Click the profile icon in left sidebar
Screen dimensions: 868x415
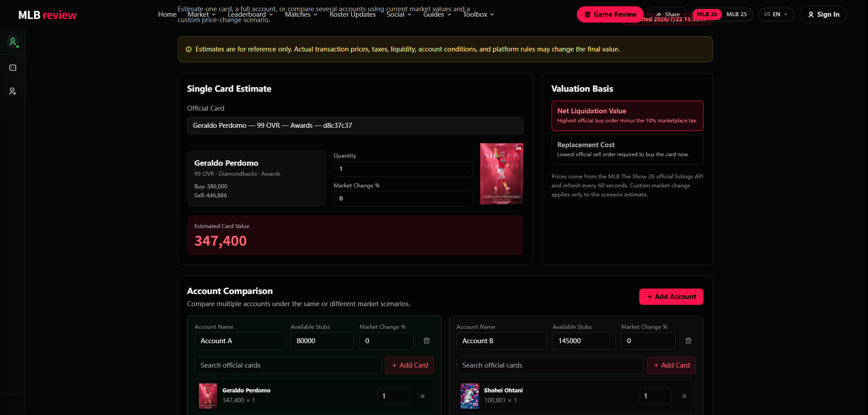13,42
